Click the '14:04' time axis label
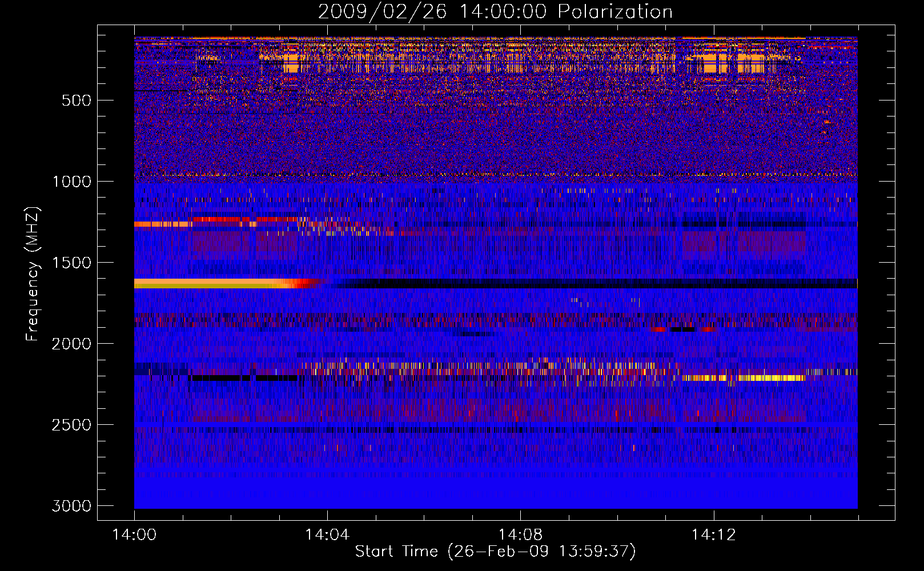This screenshot has width=924, height=571. [x=327, y=535]
